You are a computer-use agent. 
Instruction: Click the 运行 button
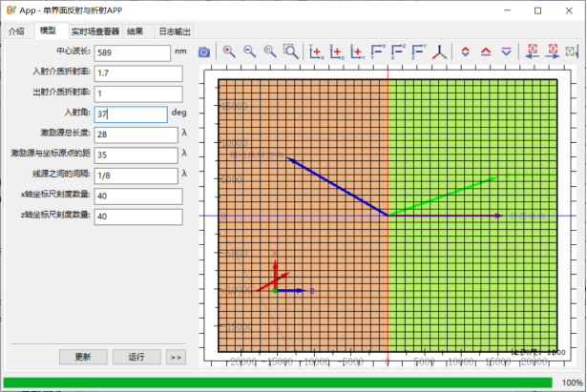click(136, 357)
